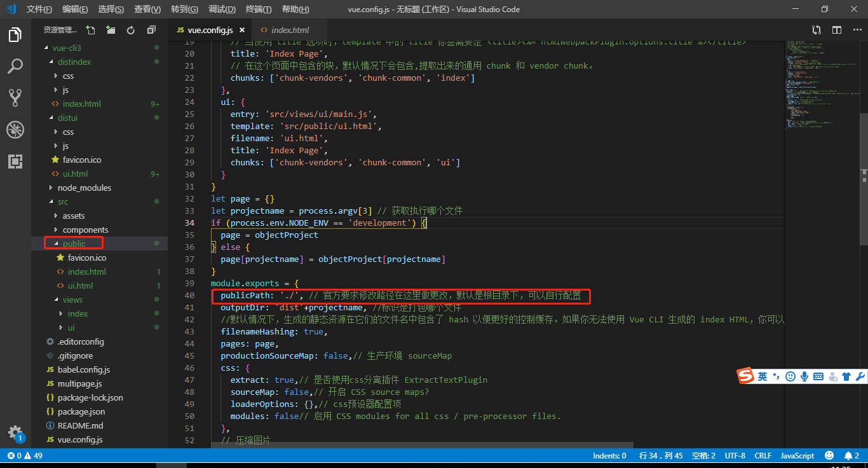
Task: Open the Debug view in activity bar
Action: [15, 130]
